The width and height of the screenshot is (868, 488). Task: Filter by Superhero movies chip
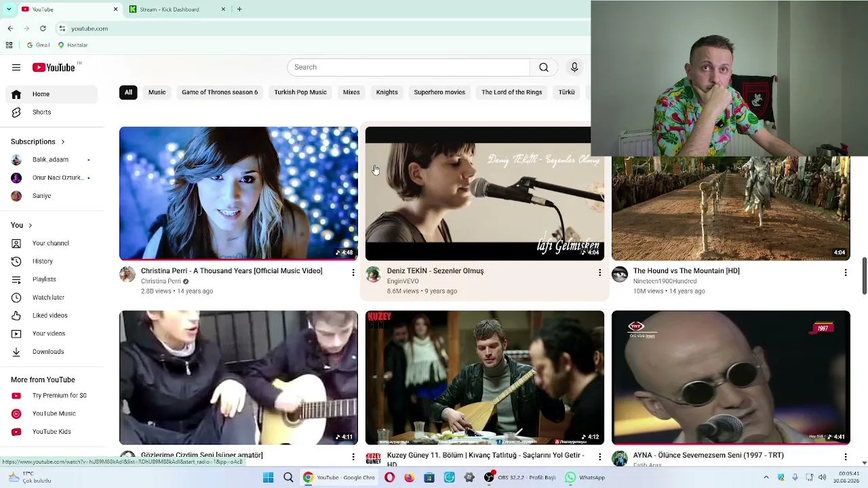tap(439, 92)
